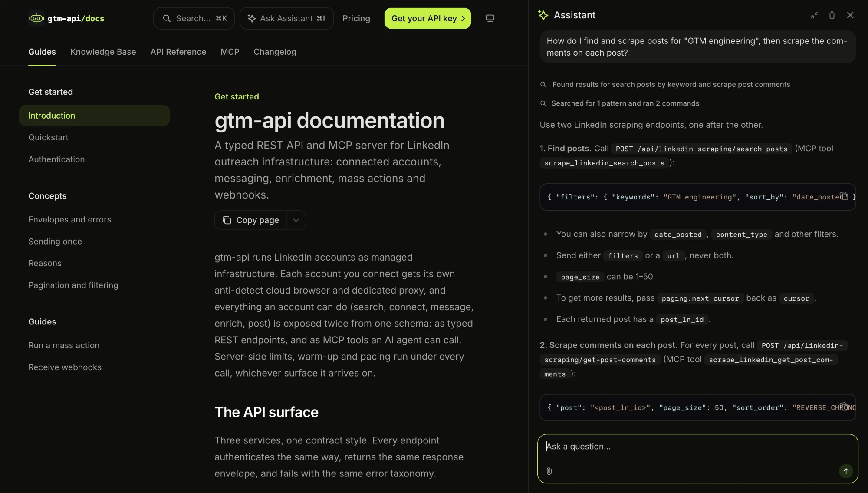Image resolution: width=868 pixels, height=493 pixels.
Task: Clear the Assistant conversation with trash icon
Action: click(x=832, y=15)
